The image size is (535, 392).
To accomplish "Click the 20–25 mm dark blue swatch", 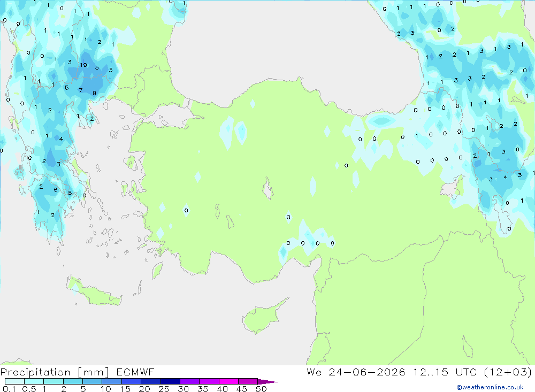I will click(151, 381).
